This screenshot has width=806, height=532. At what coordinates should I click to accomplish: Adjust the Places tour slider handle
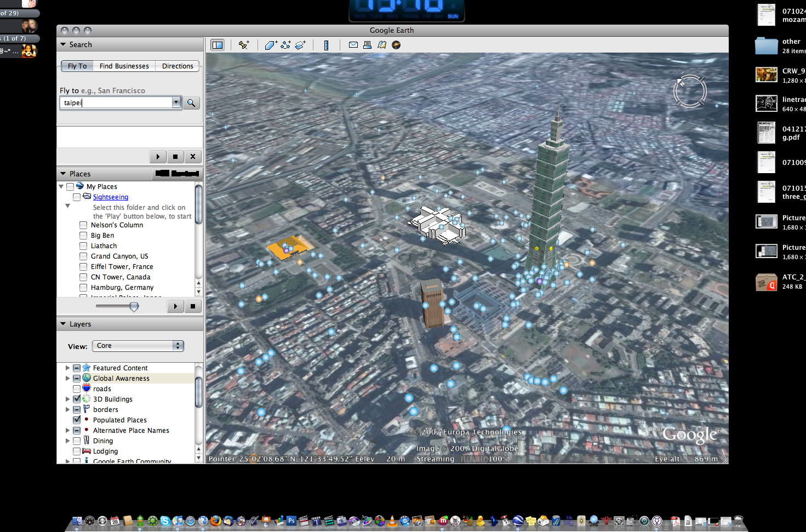click(x=134, y=306)
